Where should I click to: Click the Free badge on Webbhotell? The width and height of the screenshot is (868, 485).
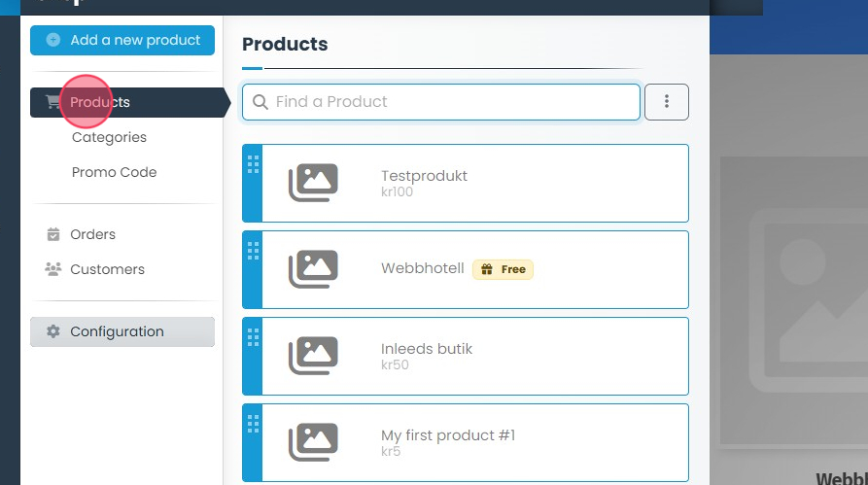pos(503,269)
